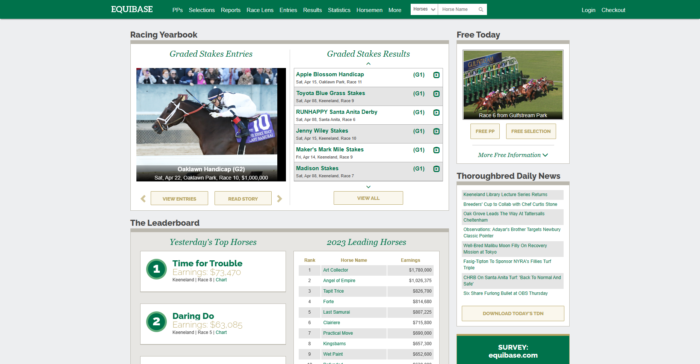Open Last Samurai in leading horses

coord(336,312)
